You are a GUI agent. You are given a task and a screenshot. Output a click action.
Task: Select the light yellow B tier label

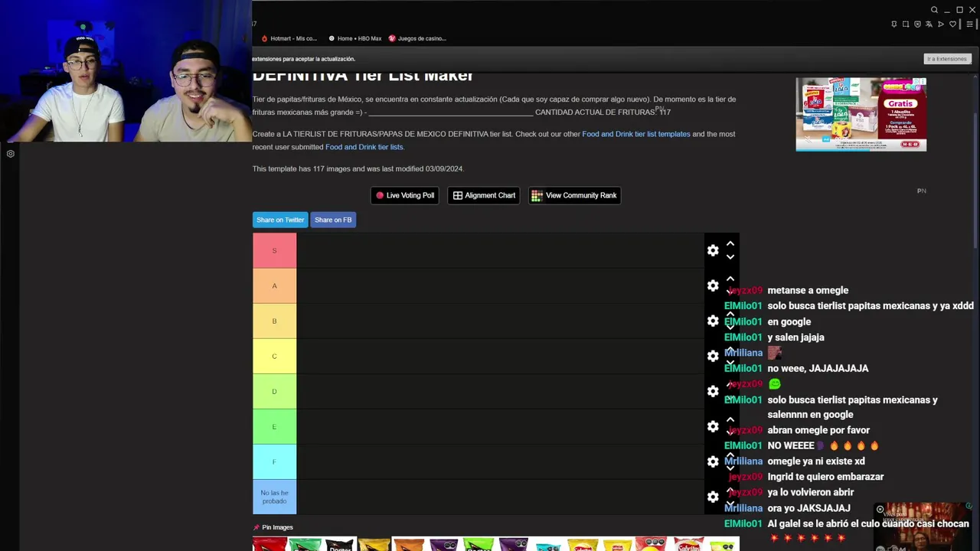(274, 321)
